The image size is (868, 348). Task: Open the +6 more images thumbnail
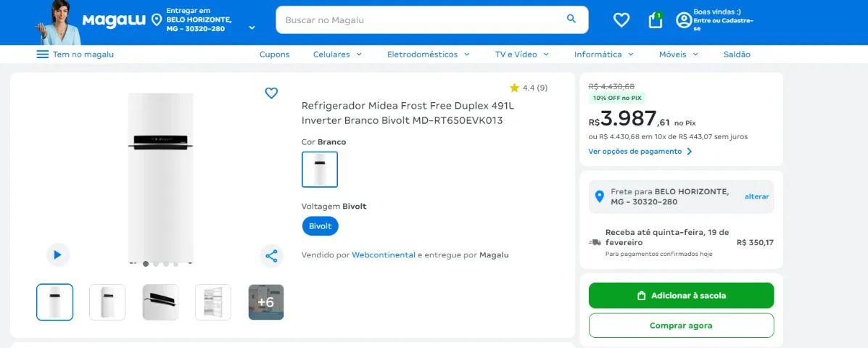click(266, 302)
